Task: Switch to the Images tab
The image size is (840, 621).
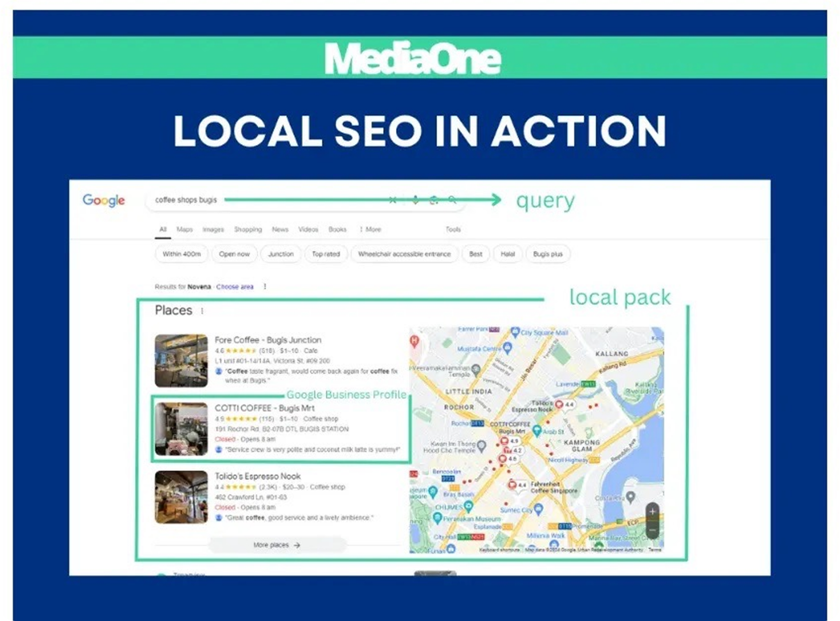Action: coord(214,229)
